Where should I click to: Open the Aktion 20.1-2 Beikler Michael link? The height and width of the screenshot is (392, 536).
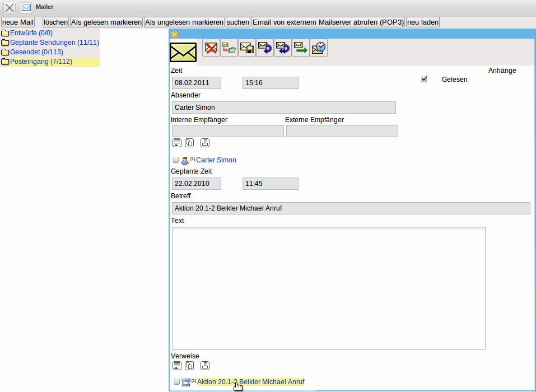(x=250, y=382)
